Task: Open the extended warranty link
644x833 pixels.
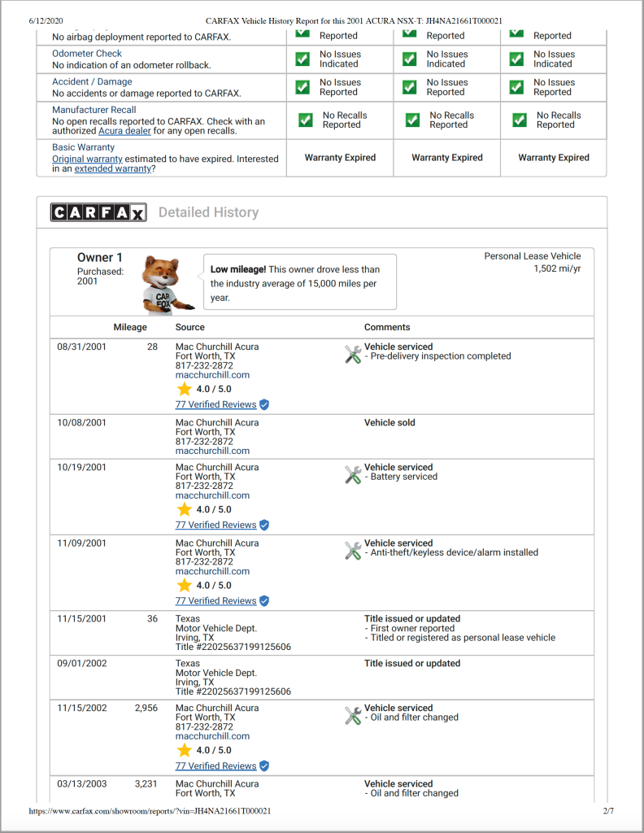Action: tap(112, 168)
